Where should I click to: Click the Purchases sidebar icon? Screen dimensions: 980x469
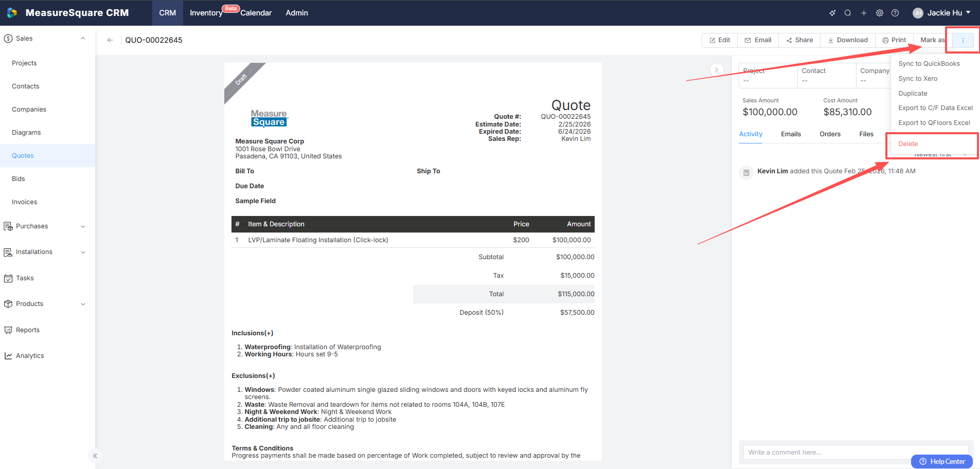pyautogui.click(x=8, y=226)
